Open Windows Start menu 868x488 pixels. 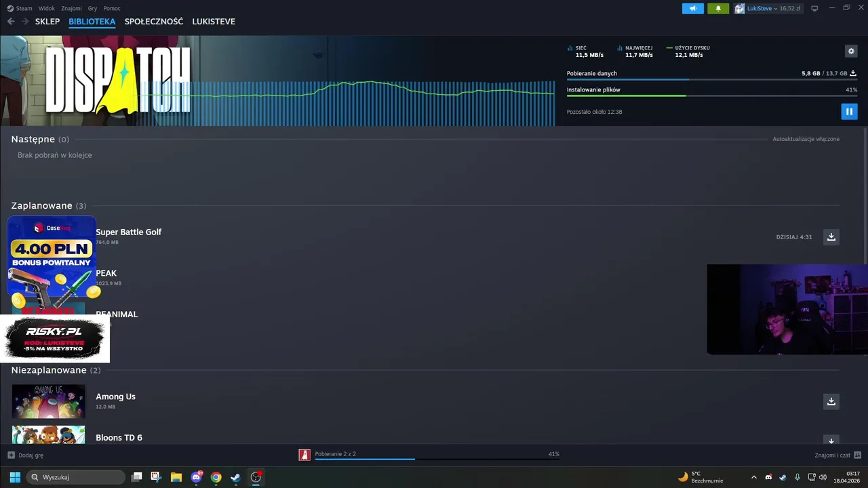[14, 477]
